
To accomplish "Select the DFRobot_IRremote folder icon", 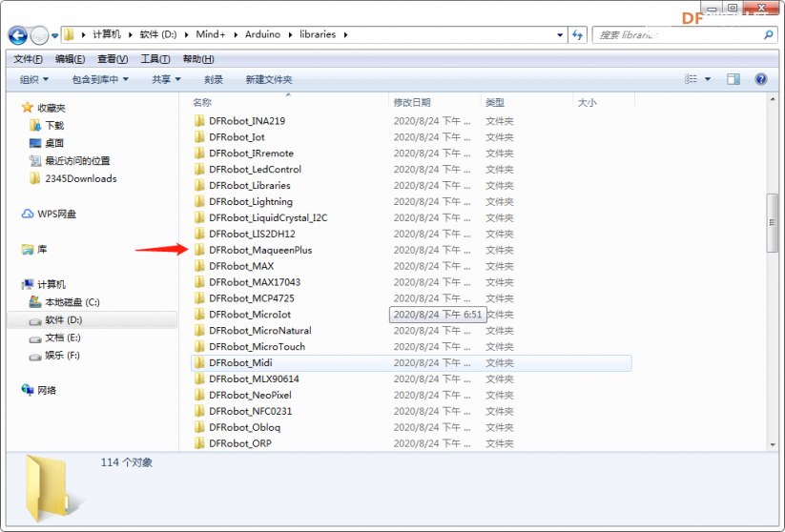I will click(x=199, y=153).
